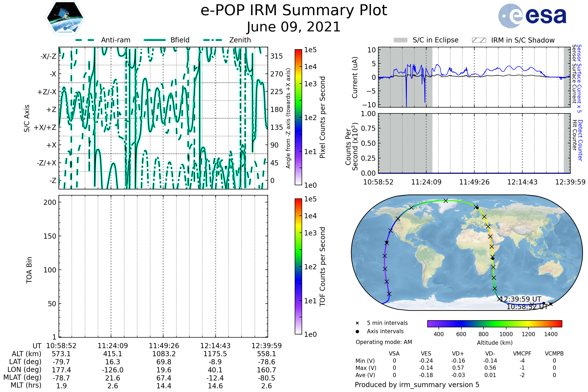Click the 11:49:26 time under TOA plot
Screen dimensions: 588x392
coord(164,346)
